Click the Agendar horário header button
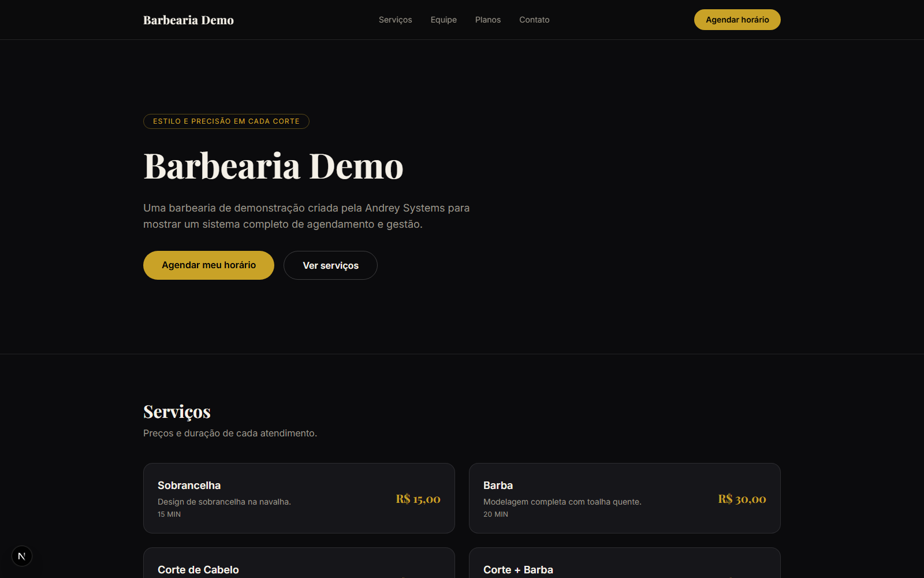Viewport: 924px width, 578px height. coord(737,20)
